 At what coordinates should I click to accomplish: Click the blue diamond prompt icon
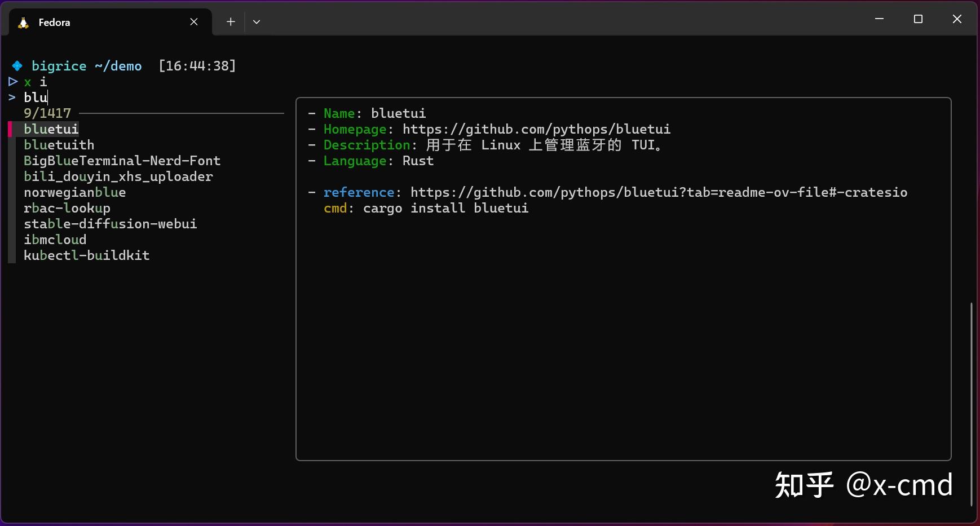click(16, 65)
